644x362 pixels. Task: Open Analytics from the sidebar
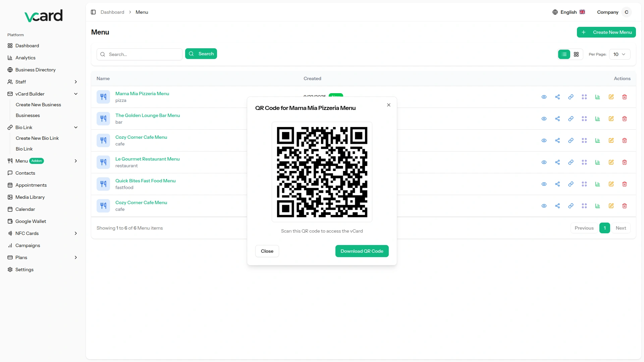pyautogui.click(x=25, y=58)
